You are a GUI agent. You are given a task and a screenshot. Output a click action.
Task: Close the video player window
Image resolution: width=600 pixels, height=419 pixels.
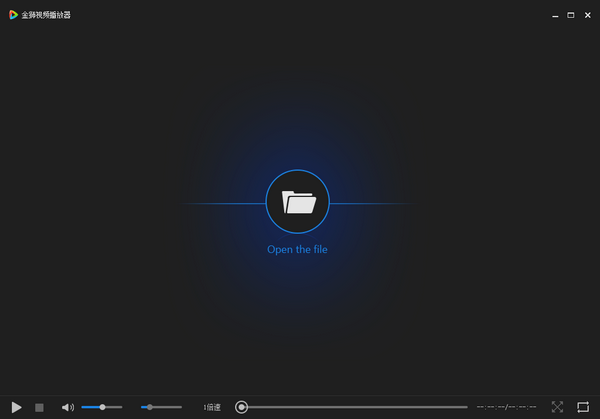click(x=588, y=15)
